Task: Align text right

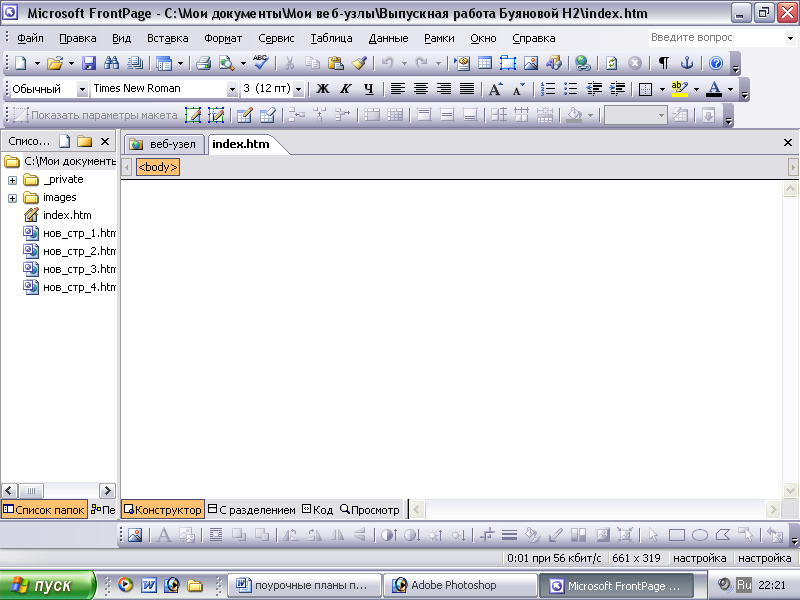Action: (x=444, y=89)
